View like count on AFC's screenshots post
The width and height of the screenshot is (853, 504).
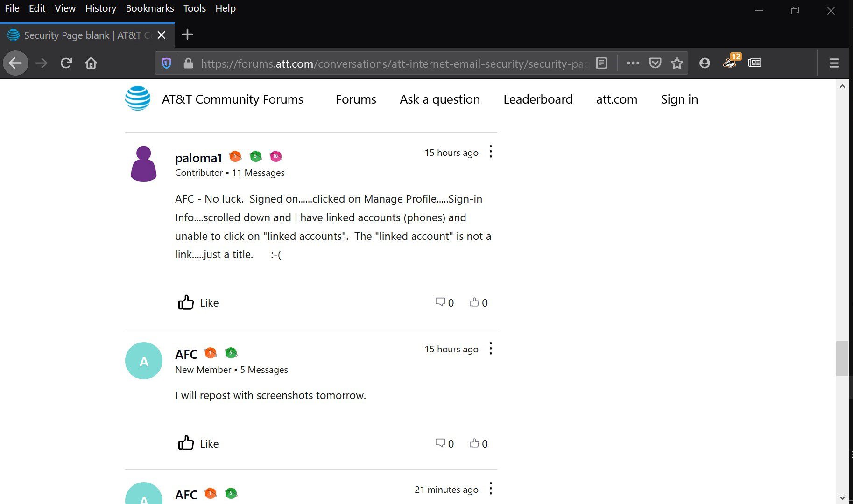(479, 444)
